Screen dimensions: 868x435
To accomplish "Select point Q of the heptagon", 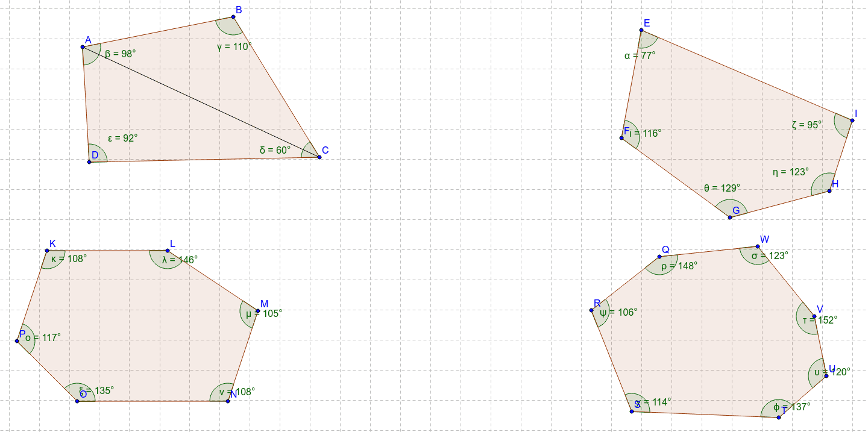I will tap(659, 257).
